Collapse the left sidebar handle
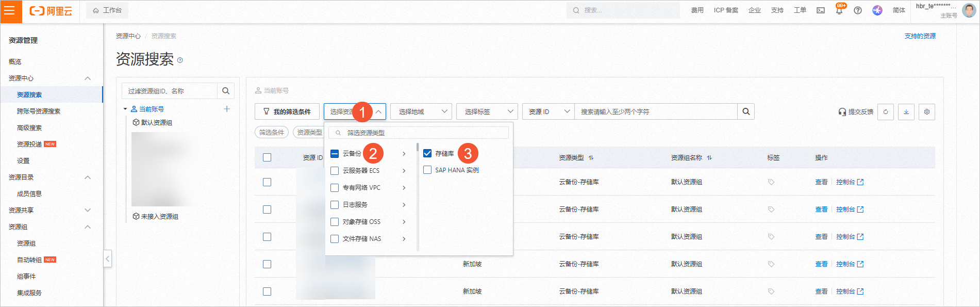The image size is (980, 307). point(108,258)
